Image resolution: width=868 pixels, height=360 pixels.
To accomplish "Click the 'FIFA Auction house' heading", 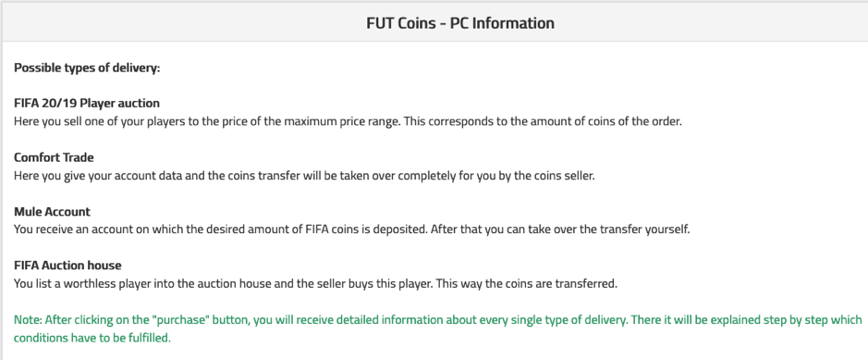I will (67, 266).
